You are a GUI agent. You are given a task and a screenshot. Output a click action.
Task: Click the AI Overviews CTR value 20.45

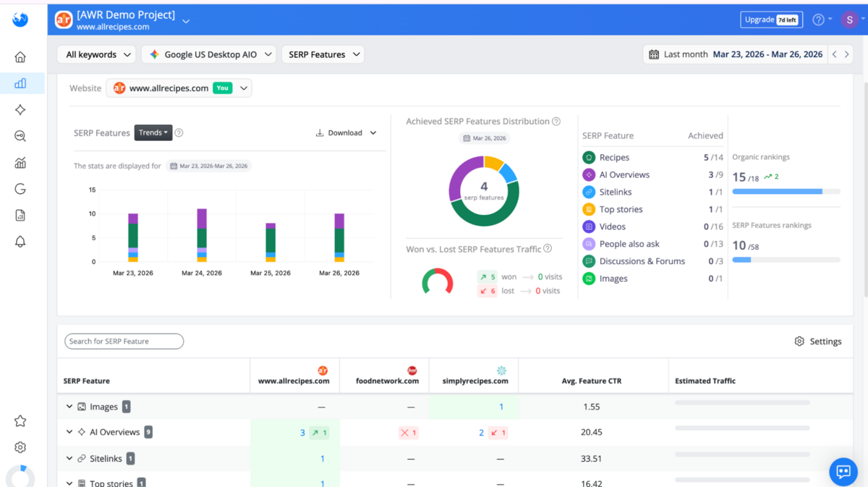tap(592, 432)
